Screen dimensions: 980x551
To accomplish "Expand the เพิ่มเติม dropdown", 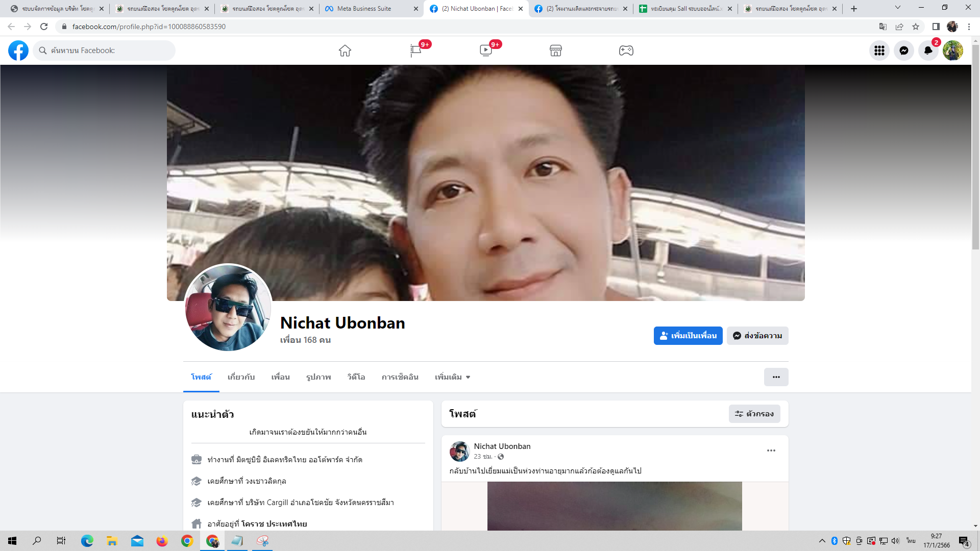I will click(452, 377).
